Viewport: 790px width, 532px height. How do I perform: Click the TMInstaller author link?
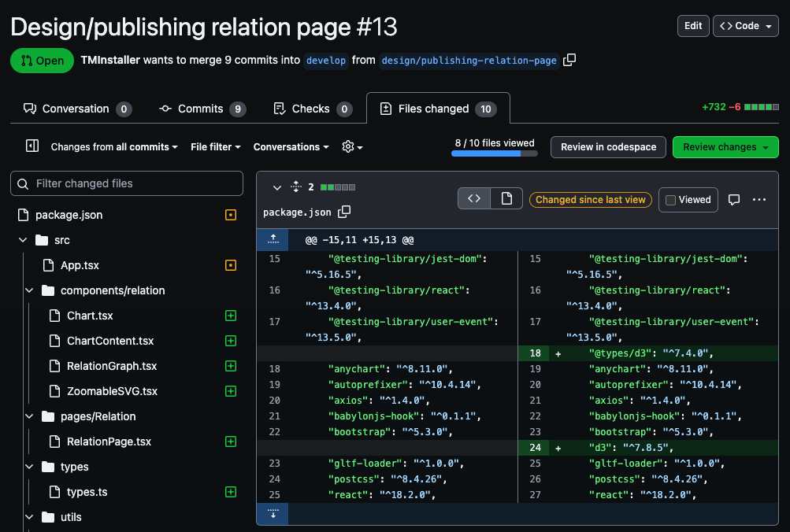coord(110,60)
